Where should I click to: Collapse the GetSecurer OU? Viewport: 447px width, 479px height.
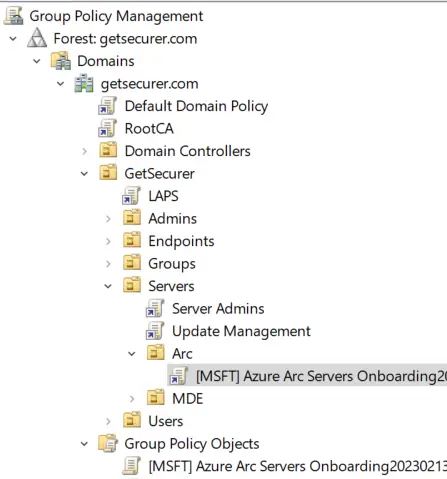(84, 174)
